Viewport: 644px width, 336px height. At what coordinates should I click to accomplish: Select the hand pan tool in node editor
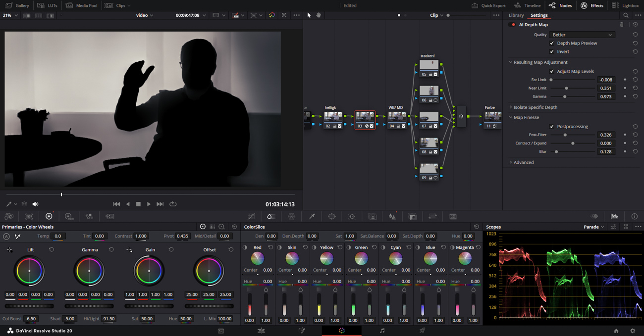[319, 15]
